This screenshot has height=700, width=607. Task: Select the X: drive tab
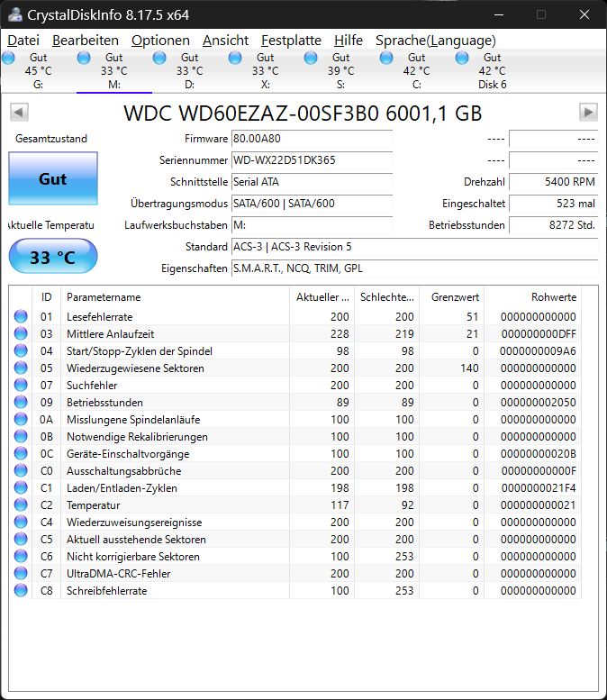point(265,71)
